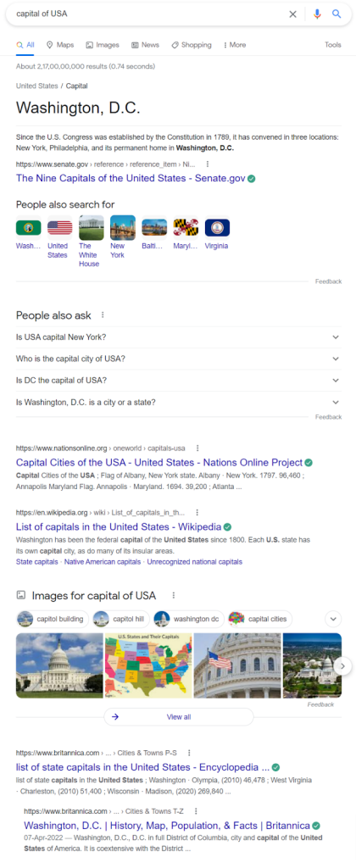This screenshot has height=868, width=356.
Task: Clear search text with the X icon
Action: tap(293, 14)
